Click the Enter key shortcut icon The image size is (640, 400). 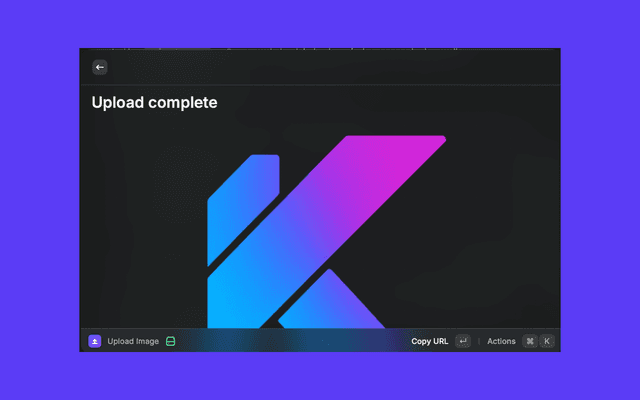[463, 341]
